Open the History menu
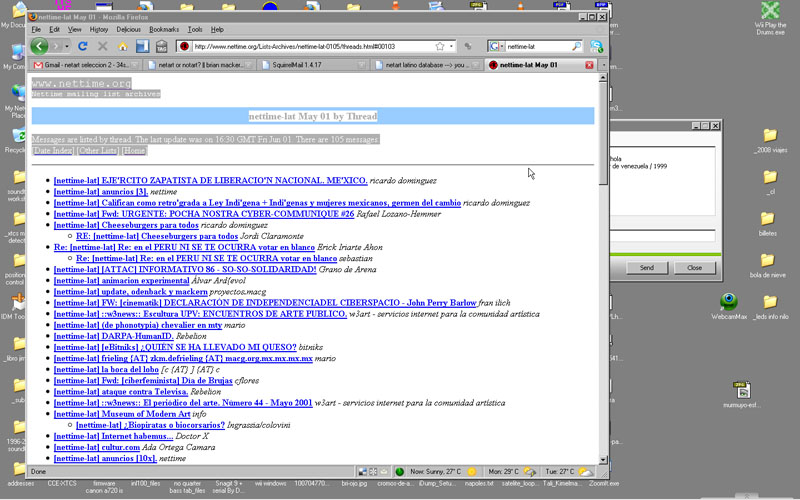Image resolution: width=800 pixels, height=500 pixels. click(x=99, y=29)
